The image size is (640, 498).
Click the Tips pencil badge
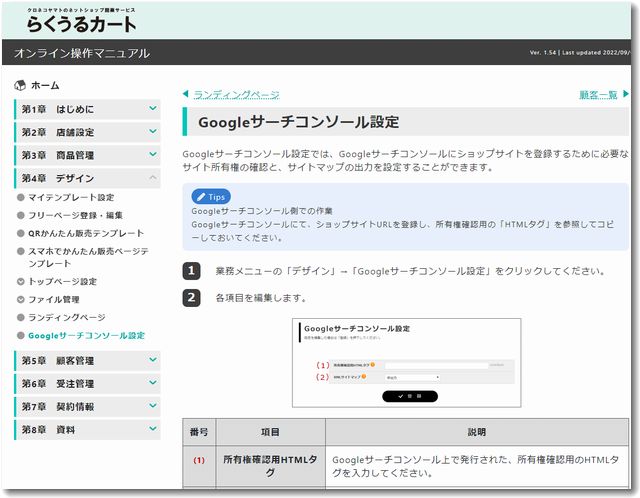point(211,197)
